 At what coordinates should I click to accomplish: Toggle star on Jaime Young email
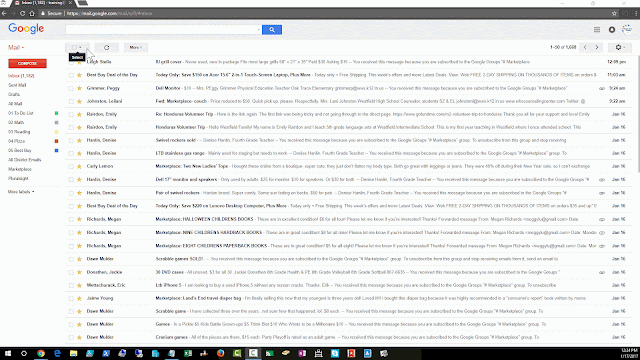coord(80,298)
